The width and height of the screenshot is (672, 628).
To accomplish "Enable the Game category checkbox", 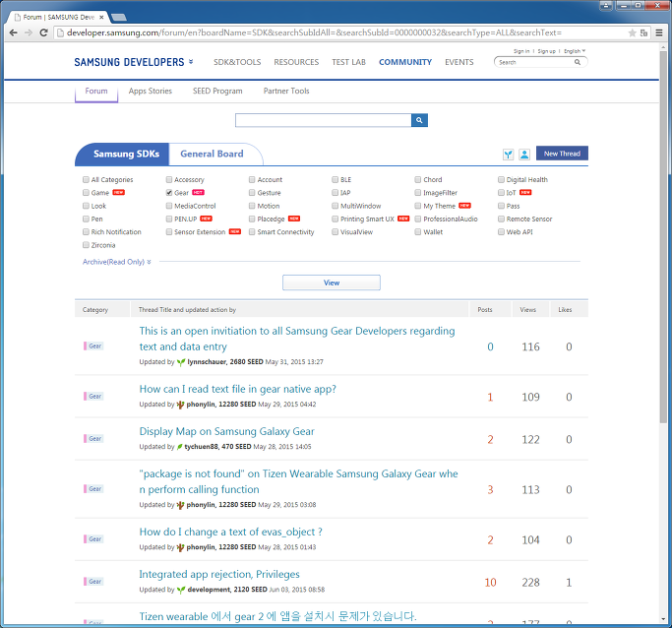I will 86,193.
